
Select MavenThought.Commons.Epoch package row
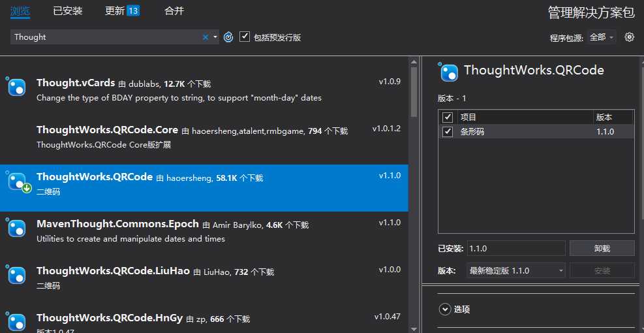pos(204,235)
